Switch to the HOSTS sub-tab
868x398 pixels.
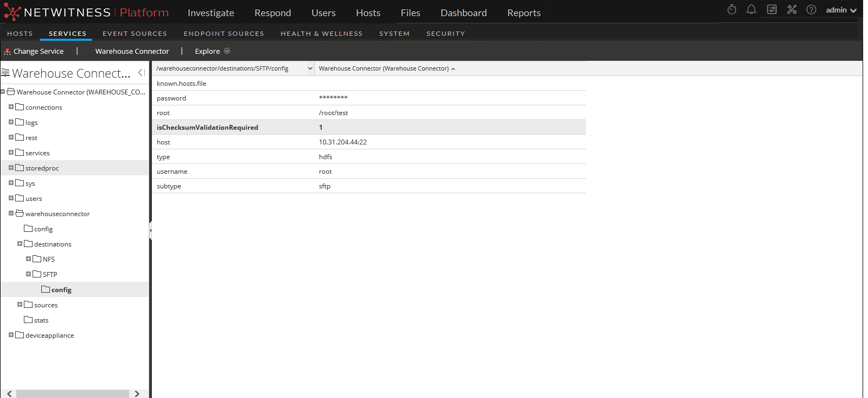[20, 34]
